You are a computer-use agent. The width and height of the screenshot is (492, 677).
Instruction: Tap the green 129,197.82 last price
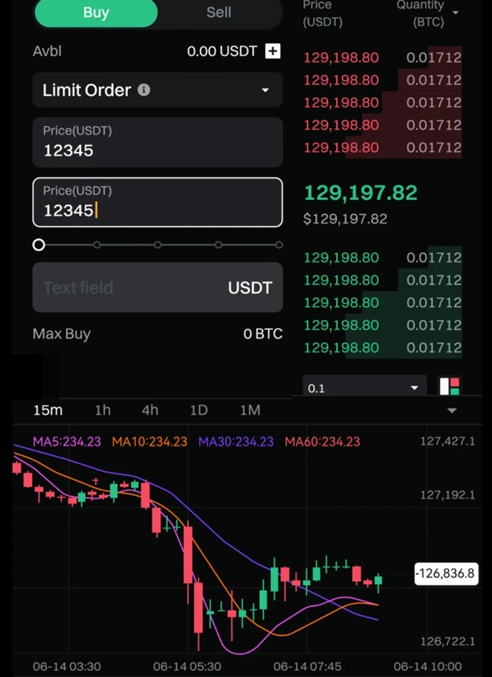tap(361, 193)
